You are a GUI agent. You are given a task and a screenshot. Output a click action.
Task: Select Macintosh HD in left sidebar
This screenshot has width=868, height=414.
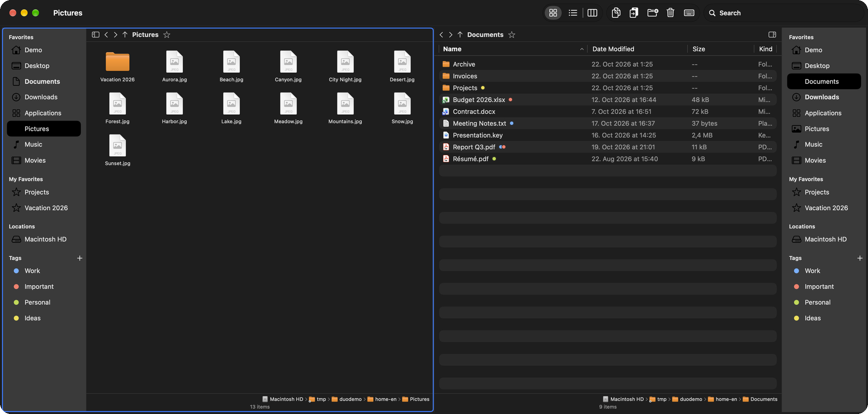click(x=44, y=240)
